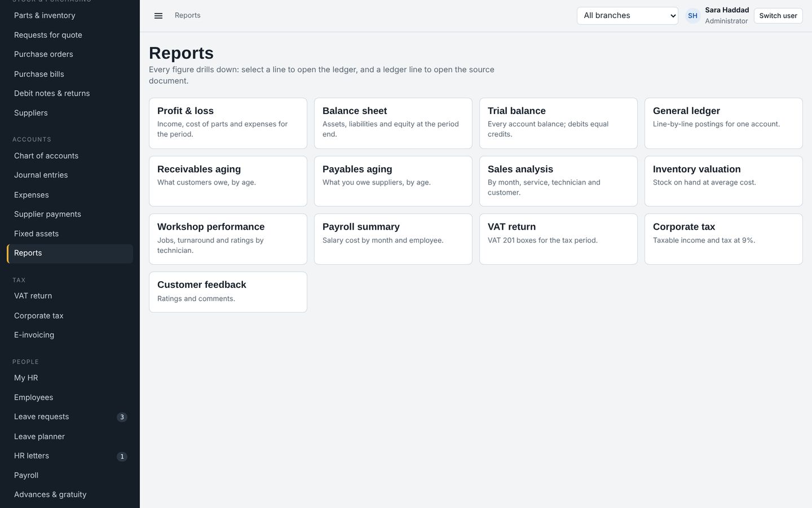Go to Payroll in the sidebar
This screenshot has height=508, width=812.
pos(70,475)
